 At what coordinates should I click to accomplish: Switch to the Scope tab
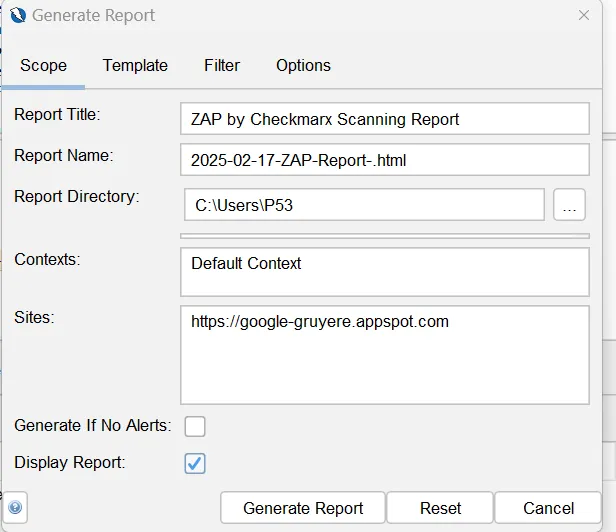[x=43, y=66]
